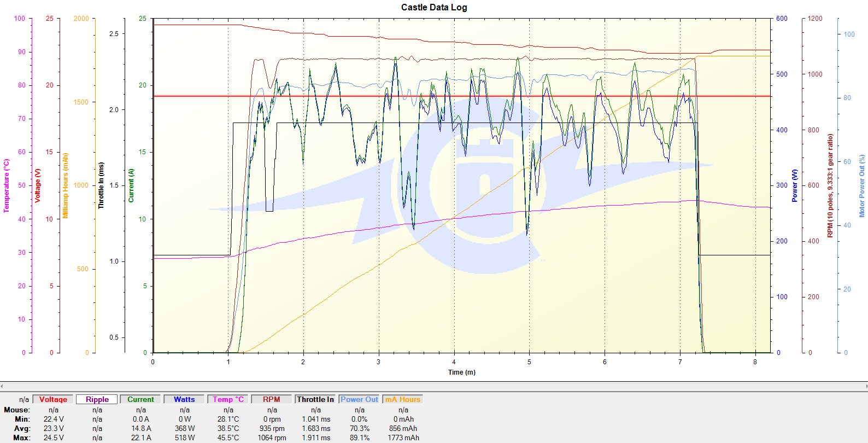Click the maximum power out value 89.1%
This screenshot has height=443, width=868.
click(360, 438)
